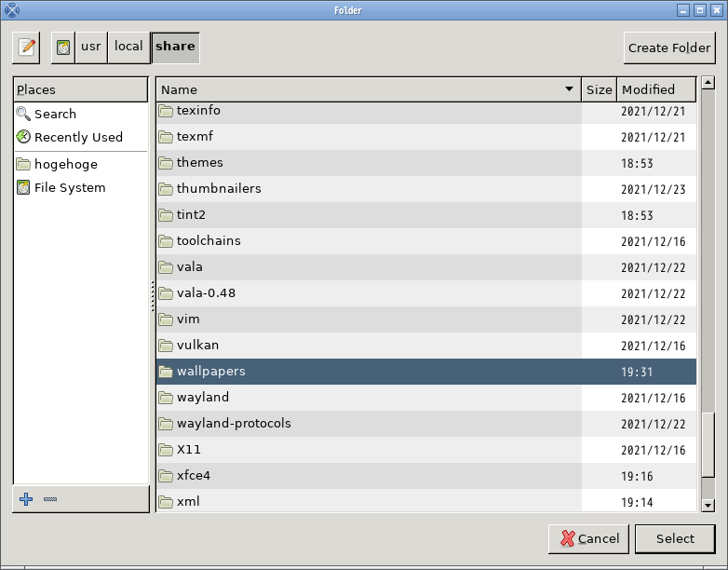Click the 19:31 modified time of wallpapers
728x570 pixels.
tap(637, 373)
